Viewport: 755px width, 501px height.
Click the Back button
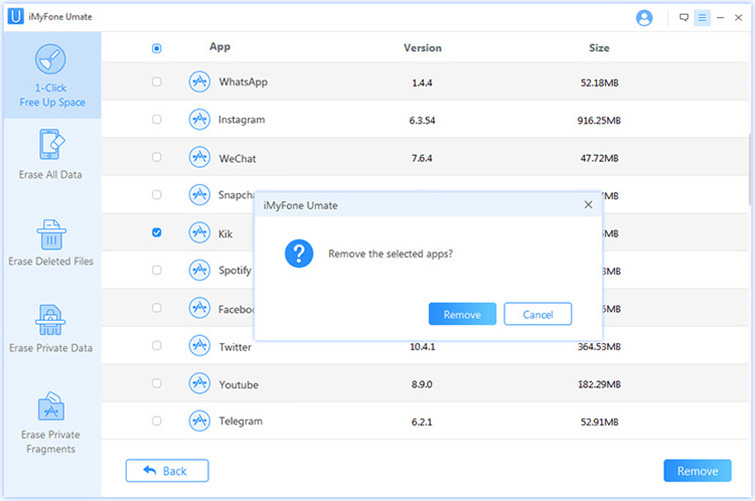(x=167, y=470)
